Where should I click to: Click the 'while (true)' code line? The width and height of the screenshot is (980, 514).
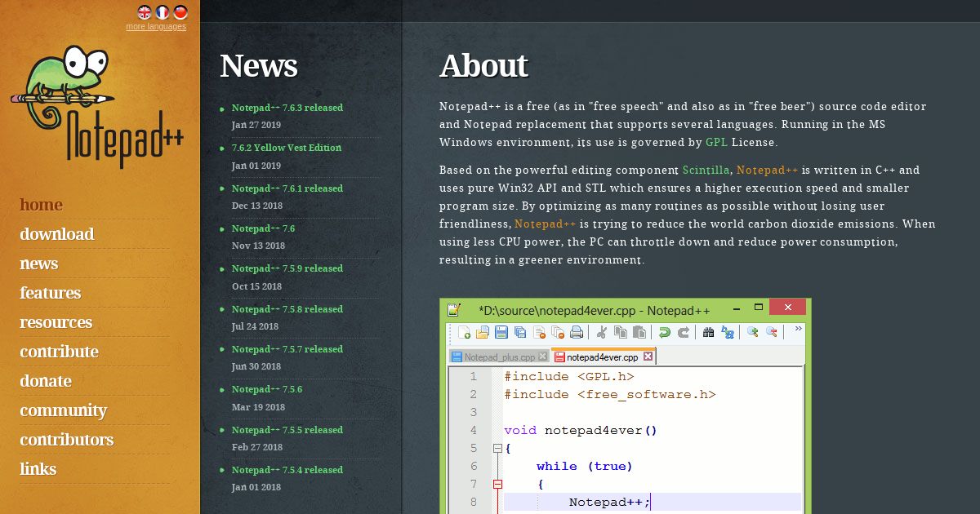point(585,466)
